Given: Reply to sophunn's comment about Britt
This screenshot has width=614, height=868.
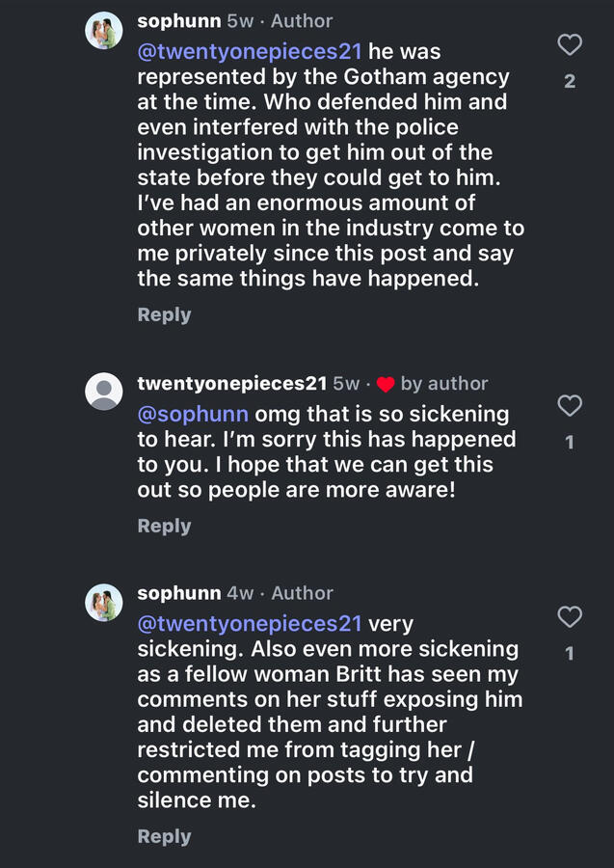Looking at the screenshot, I should (x=164, y=836).
